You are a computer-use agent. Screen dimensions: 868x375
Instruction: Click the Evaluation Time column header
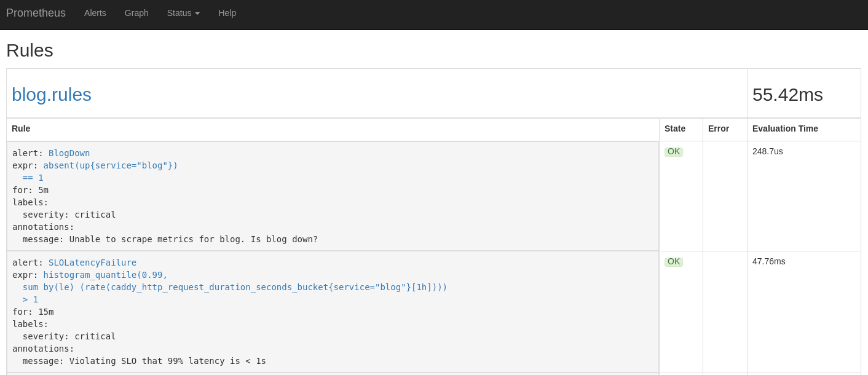pyautogui.click(x=785, y=128)
